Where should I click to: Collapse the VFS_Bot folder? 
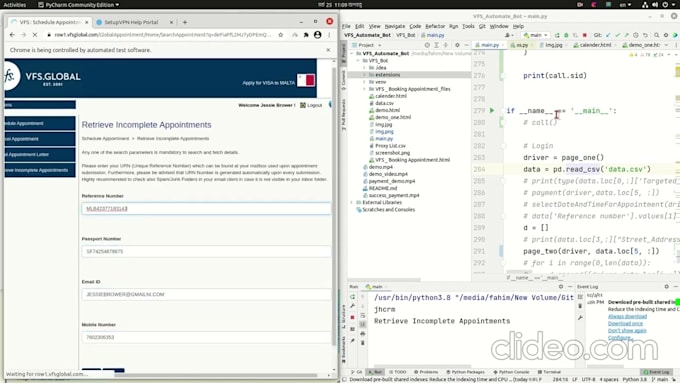pyautogui.click(x=358, y=61)
